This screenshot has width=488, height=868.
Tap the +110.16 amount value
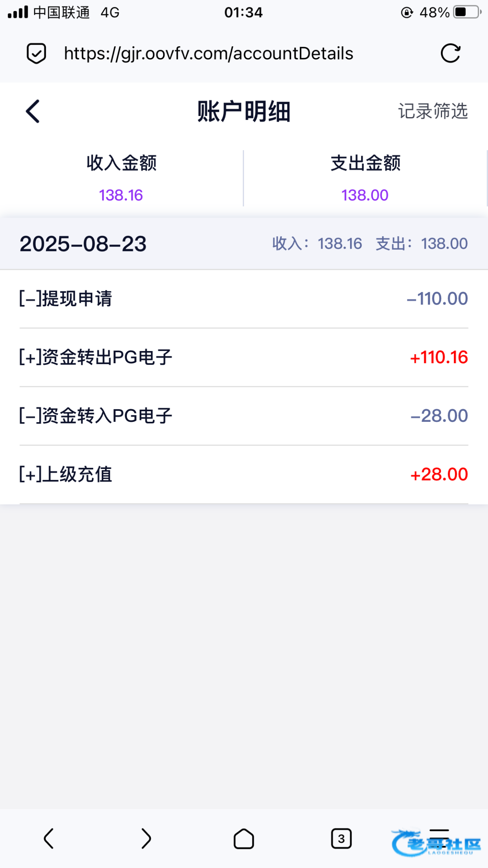(439, 357)
